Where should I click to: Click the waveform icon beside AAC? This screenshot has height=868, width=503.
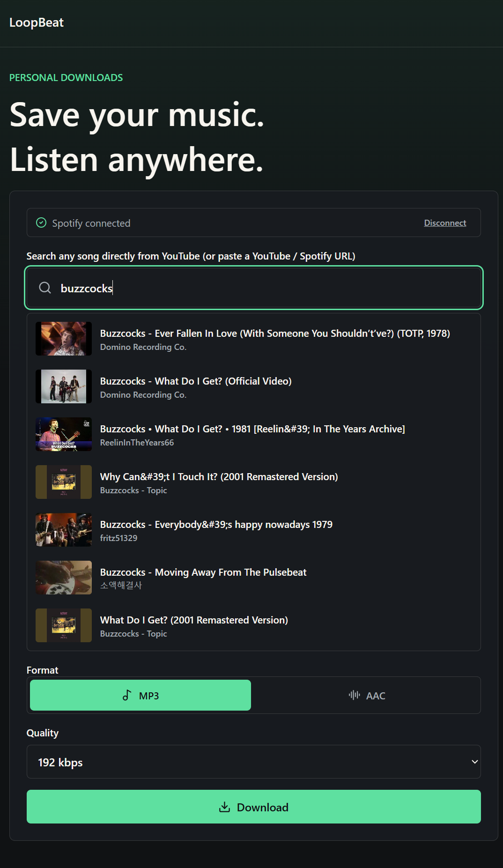(354, 695)
